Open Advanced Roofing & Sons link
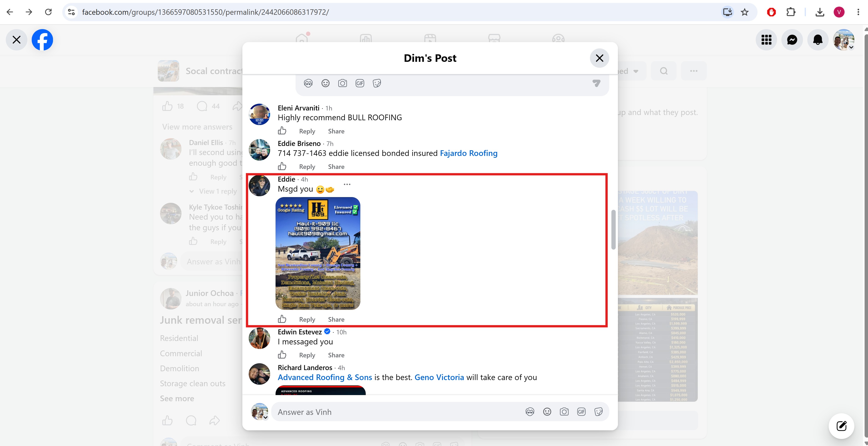This screenshot has width=868, height=446. pos(325,377)
